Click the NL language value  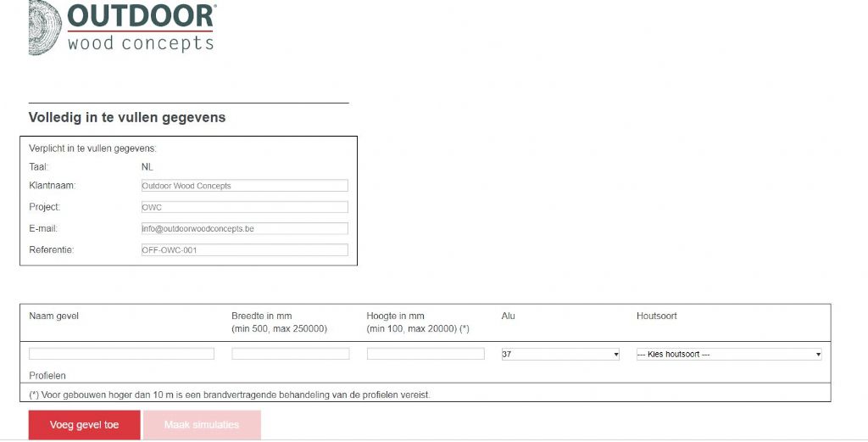pos(147,167)
